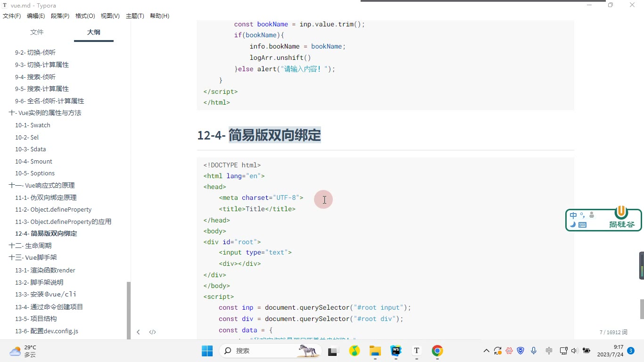Toggle Chinese input mode in IME bar

573,215
